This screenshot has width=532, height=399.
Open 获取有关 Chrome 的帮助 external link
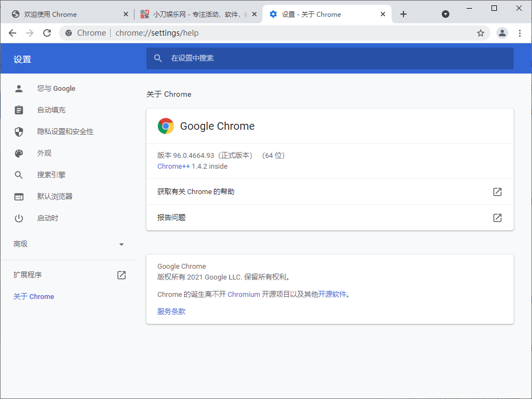point(497,192)
